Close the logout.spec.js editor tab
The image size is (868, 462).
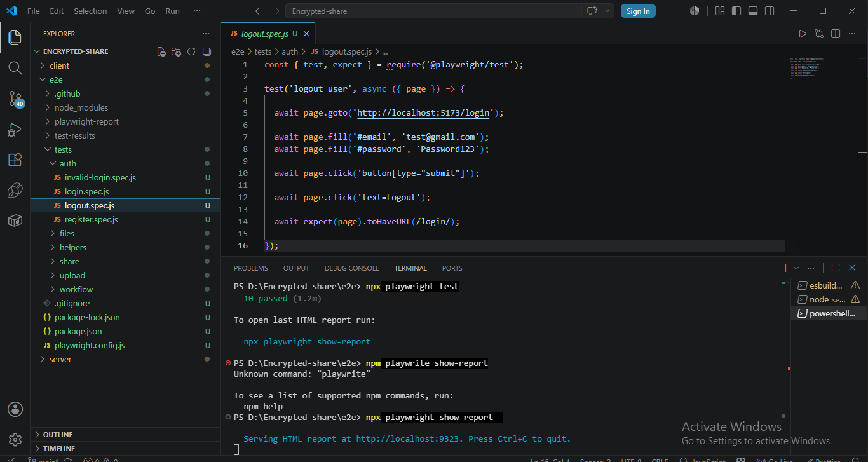(306, 34)
